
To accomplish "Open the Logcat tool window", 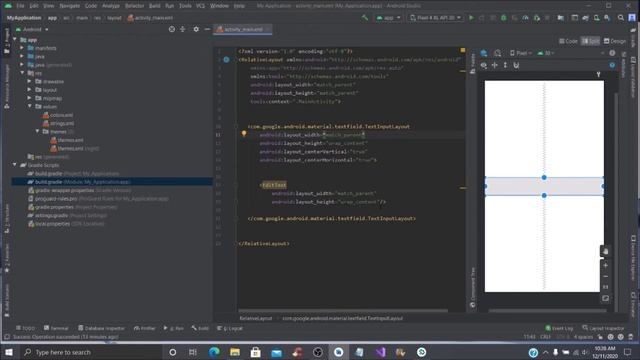I will pyautogui.click(x=229, y=328).
